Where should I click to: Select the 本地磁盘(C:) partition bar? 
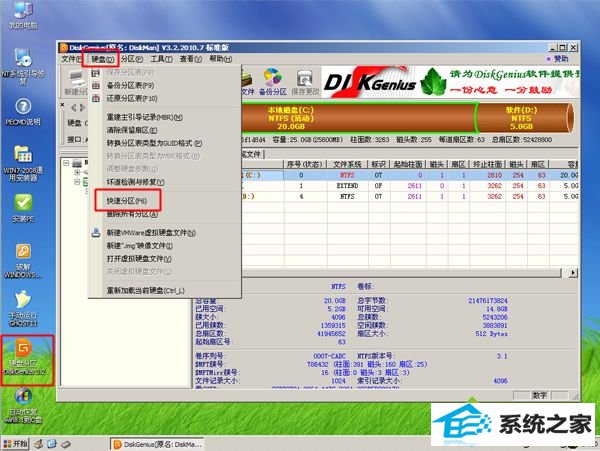pos(358,118)
